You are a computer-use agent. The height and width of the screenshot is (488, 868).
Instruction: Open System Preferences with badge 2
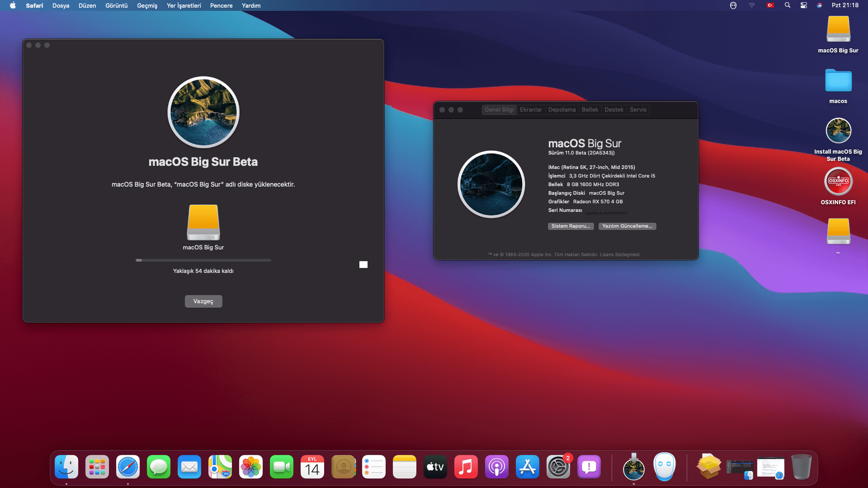558,467
